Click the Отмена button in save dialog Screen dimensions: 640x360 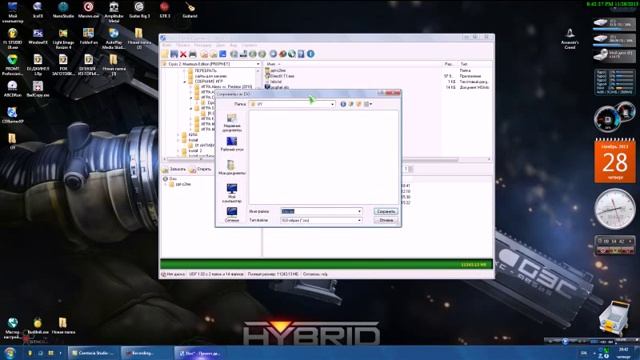[x=386, y=220]
